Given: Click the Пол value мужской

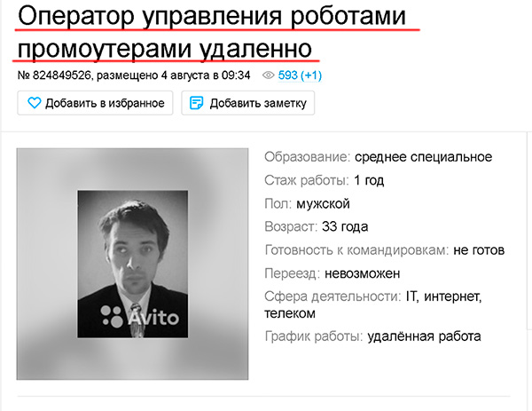Looking at the screenshot, I should pos(323,204).
